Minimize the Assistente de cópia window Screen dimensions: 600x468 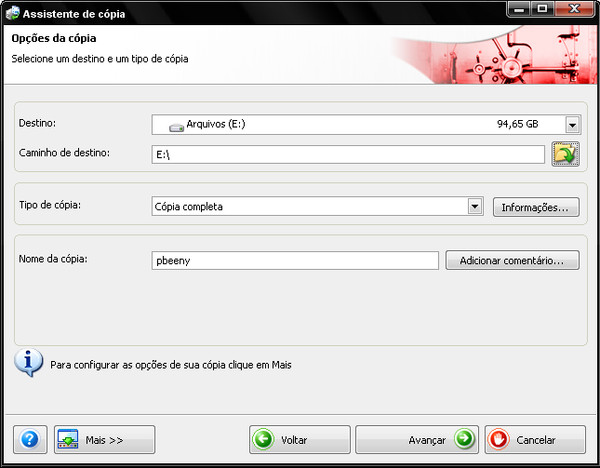click(519, 9)
